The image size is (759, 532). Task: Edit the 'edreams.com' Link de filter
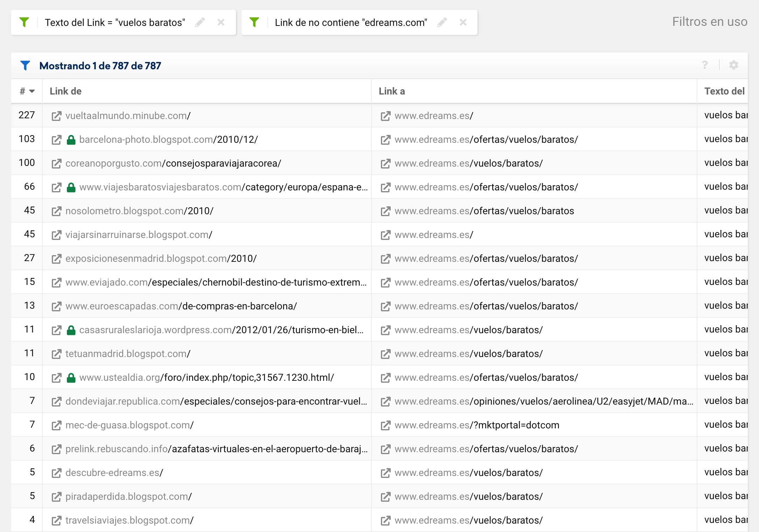pos(442,22)
